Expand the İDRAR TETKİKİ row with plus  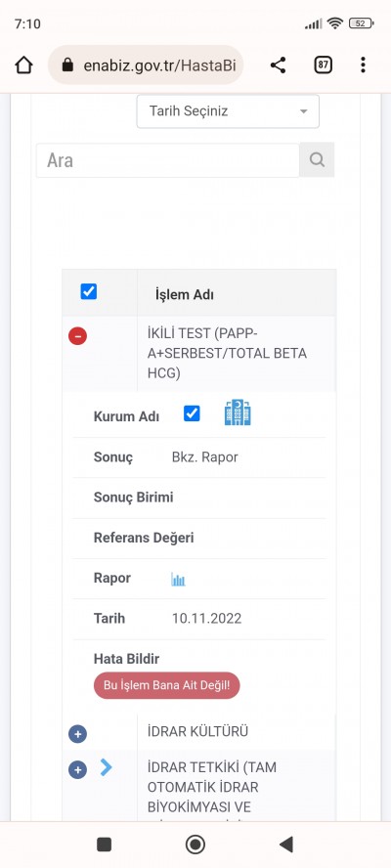tap(77, 769)
